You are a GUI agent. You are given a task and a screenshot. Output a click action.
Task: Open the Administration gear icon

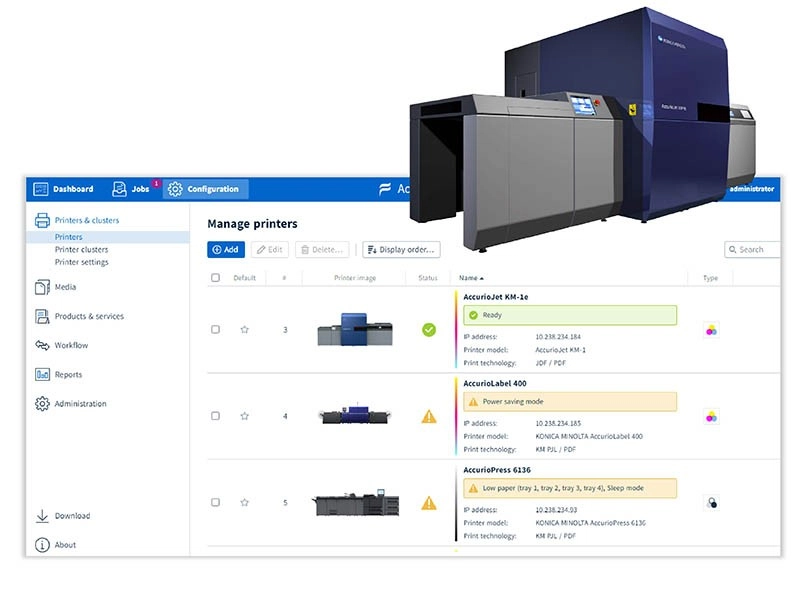(42, 404)
